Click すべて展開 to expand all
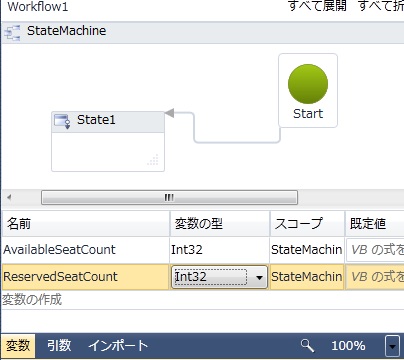Viewport: 404px width, 360px height. click(317, 6)
